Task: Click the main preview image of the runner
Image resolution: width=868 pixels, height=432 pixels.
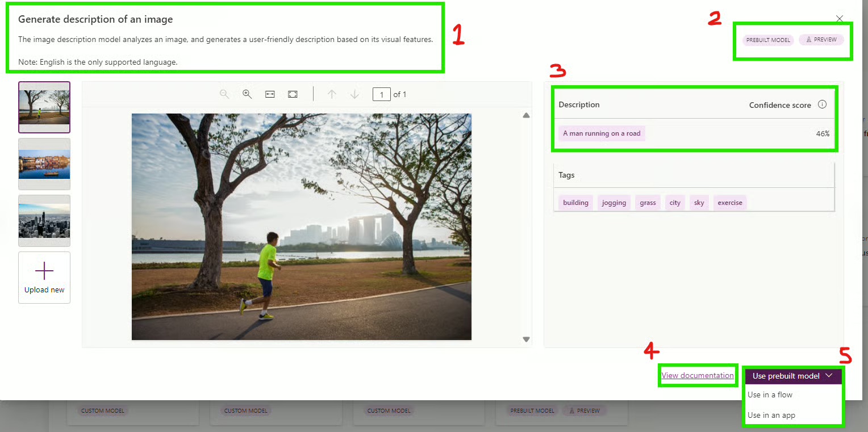Action: coord(302,227)
